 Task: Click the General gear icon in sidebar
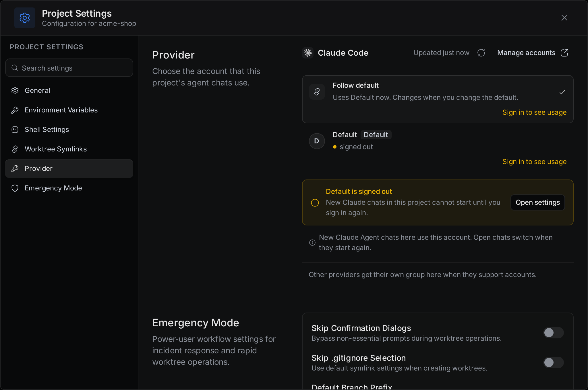[15, 91]
